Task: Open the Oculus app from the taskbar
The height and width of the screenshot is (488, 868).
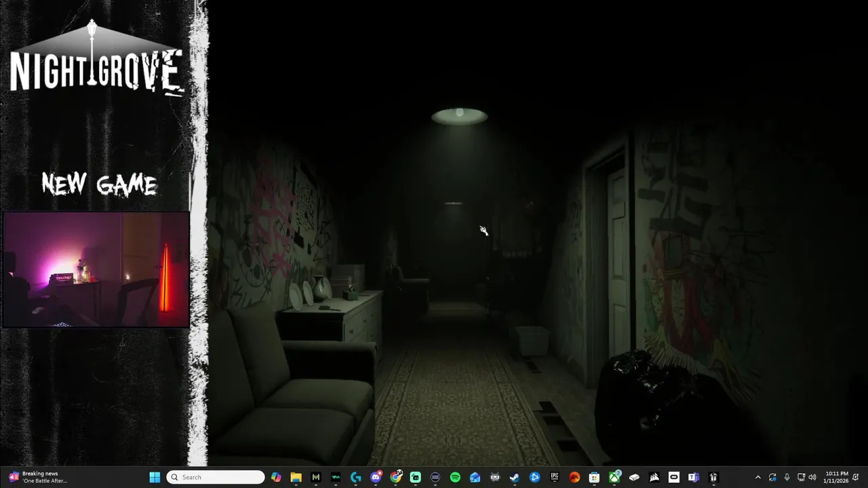Action: tap(673, 477)
